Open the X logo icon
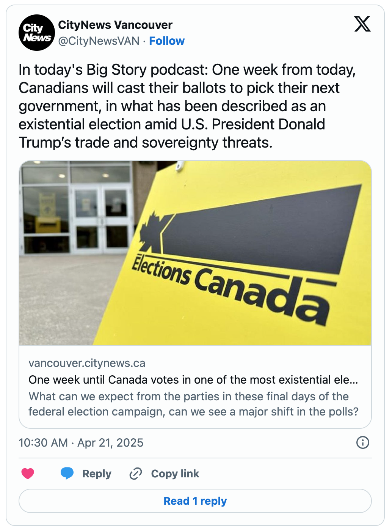 [362, 24]
